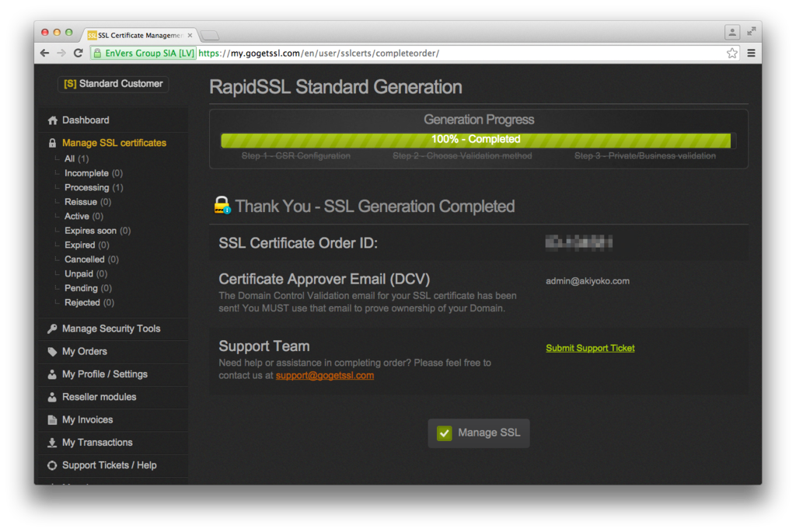
Task: Click Step 1 - CSR Configuration text
Action: pos(296,155)
